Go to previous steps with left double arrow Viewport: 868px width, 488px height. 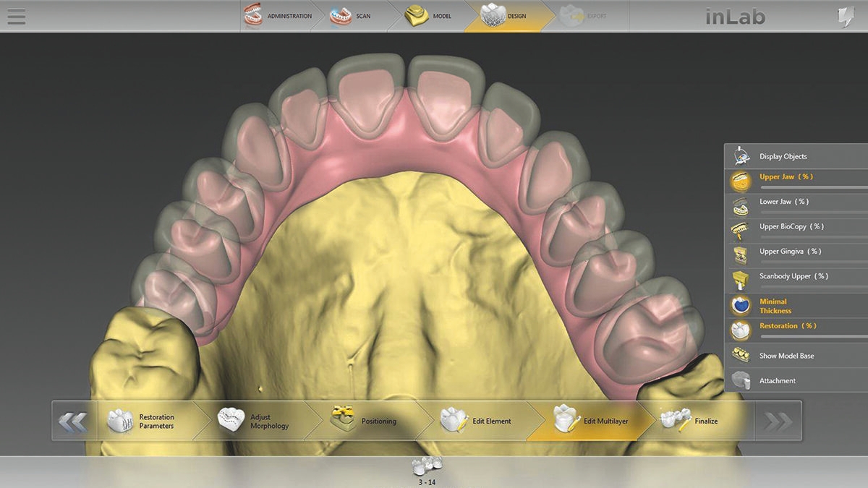tap(73, 421)
